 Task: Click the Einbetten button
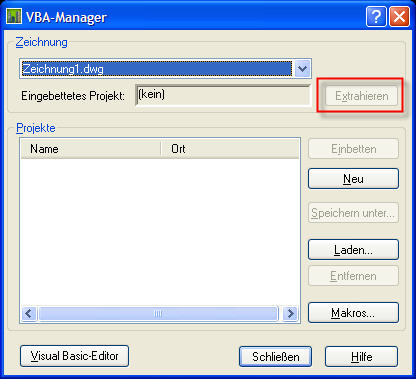click(x=353, y=149)
